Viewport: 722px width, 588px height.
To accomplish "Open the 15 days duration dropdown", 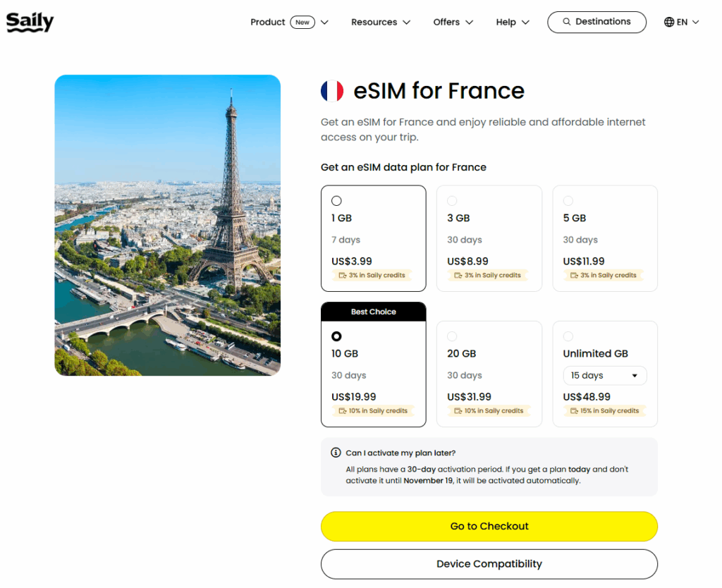I will (604, 376).
